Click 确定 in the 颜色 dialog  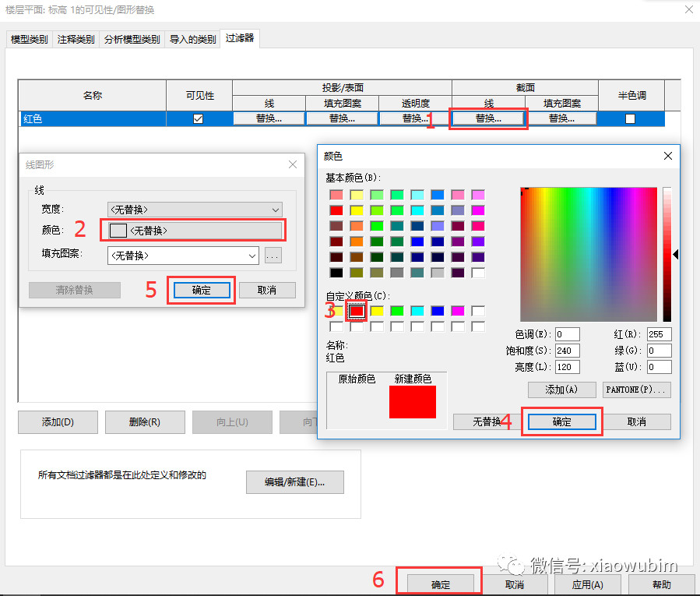coord(561,421)
